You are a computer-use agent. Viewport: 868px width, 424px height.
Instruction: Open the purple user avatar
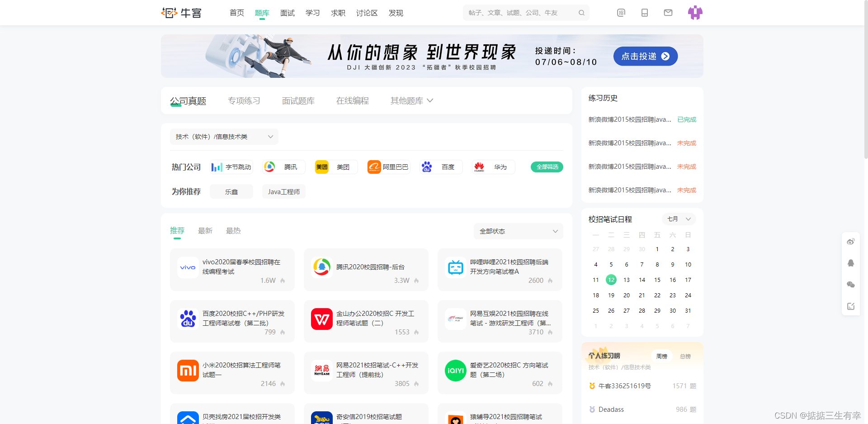click(695, 13)
